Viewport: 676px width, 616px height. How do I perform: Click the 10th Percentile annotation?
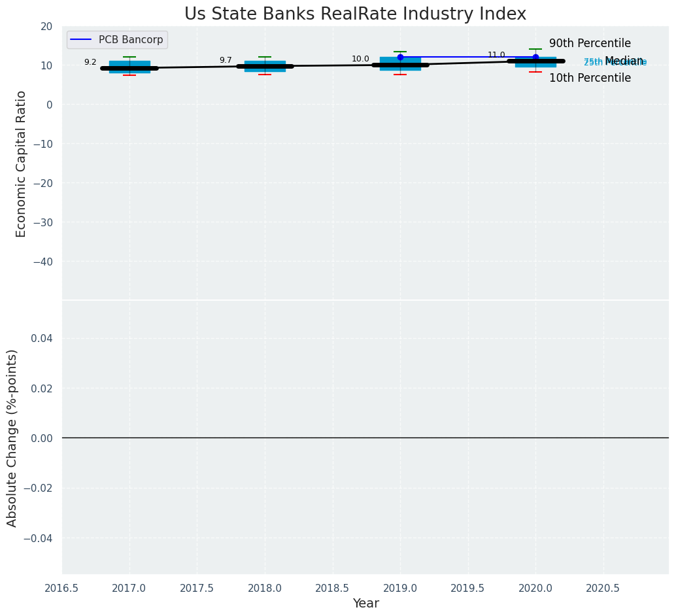590,78
